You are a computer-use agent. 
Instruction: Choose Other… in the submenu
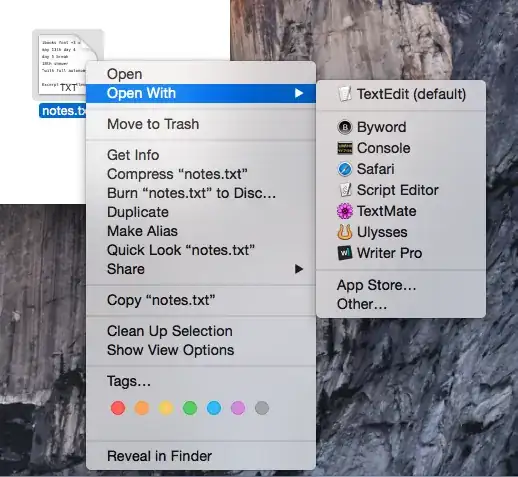401,304
